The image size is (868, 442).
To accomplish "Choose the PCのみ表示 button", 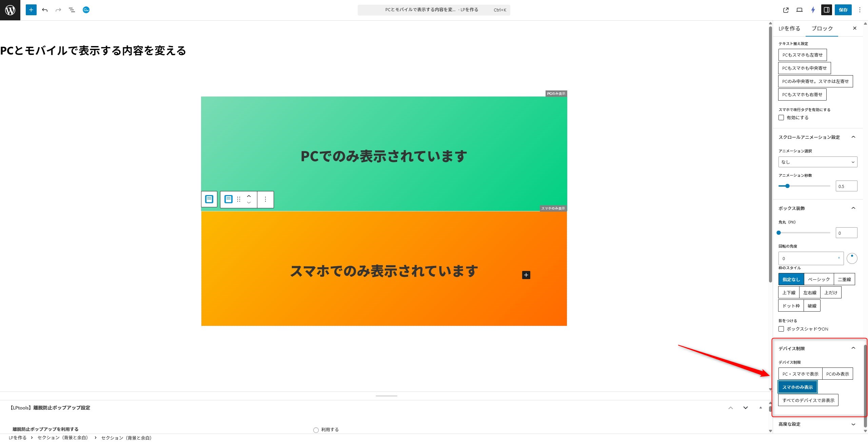I will point(837,374).
